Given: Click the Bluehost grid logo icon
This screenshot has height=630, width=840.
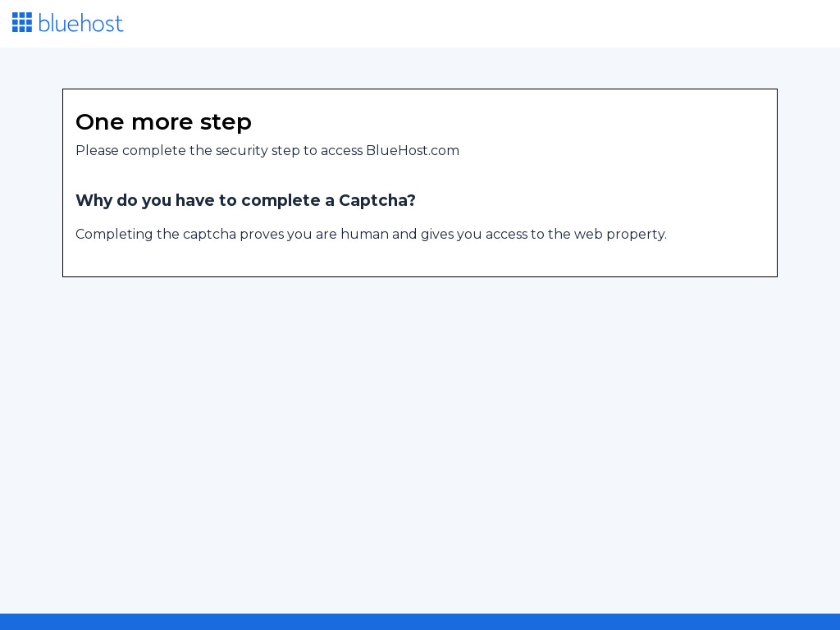Looking at the screenshot, I should coord(22,22).
